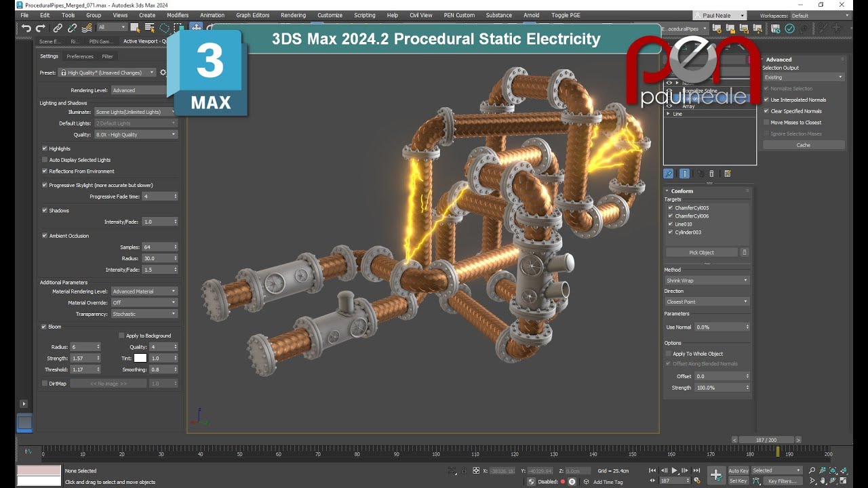Image resolution: width=868 pixels, height=488 pixels.
Task: Click the Bloom Tint white color swatch
Action: click(x=140, y=358)
